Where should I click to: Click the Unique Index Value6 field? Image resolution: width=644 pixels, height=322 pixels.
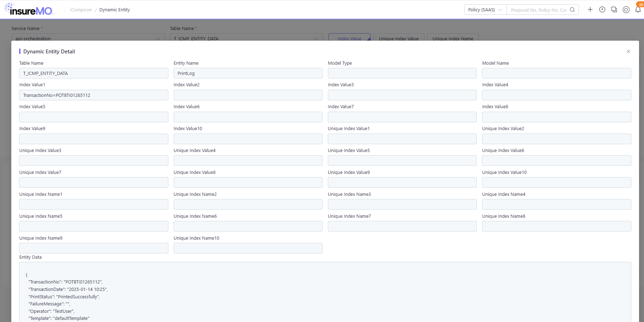tap(557, 160)
